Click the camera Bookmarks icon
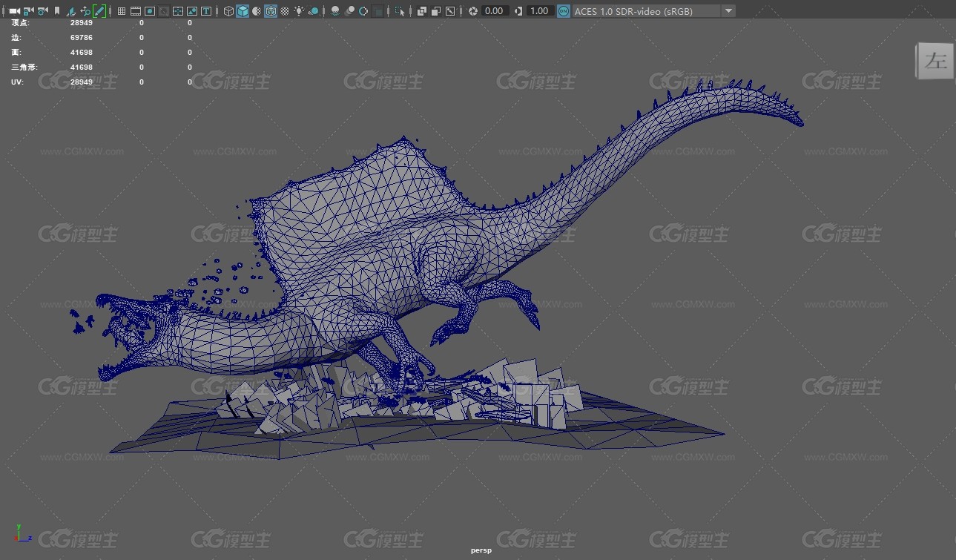 point(57,11)
